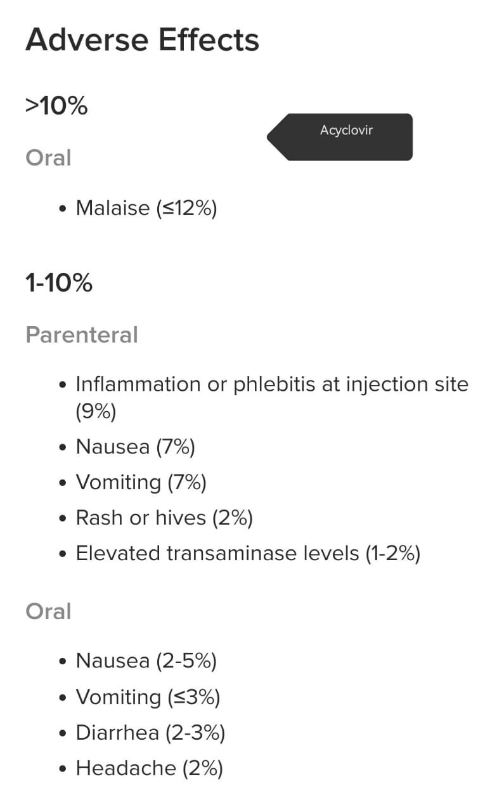504x812 pixels.
Task: Click the Headache (2%) entry
Action: coord(149,768)
